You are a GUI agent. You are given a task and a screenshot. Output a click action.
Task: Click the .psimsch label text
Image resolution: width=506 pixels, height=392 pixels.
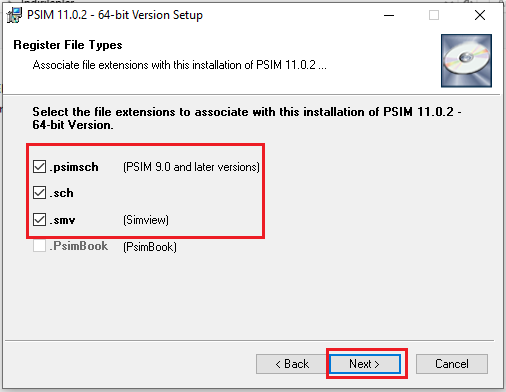tap(74, 167)
